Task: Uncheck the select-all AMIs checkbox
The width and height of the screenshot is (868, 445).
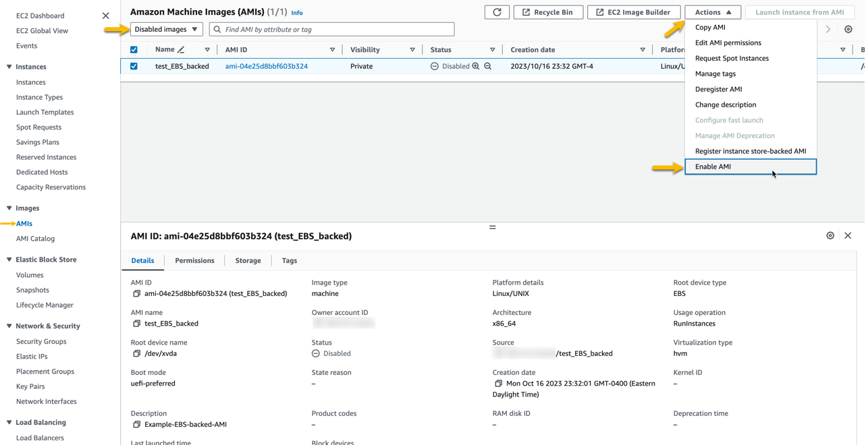Action: [x=134, y=49]
